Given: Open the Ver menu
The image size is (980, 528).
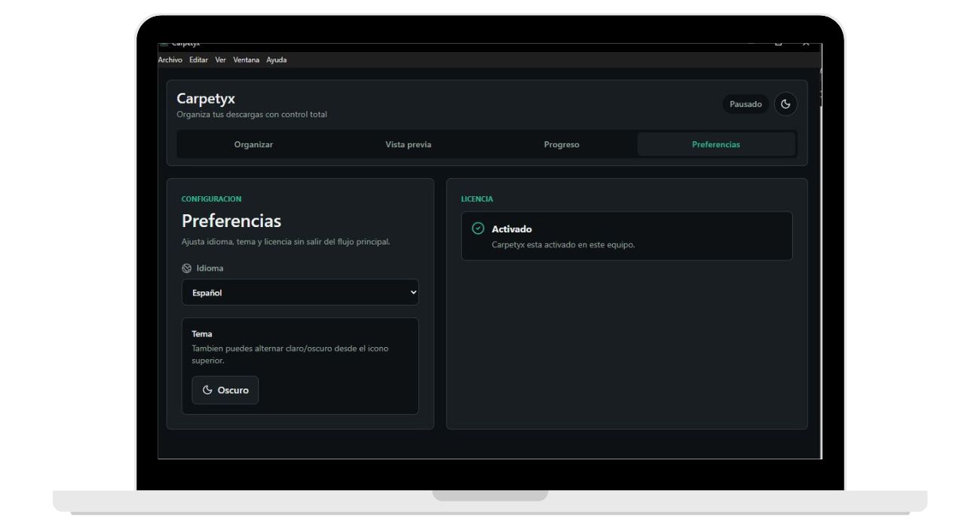Looking at the screenshot, I should 220,60.
